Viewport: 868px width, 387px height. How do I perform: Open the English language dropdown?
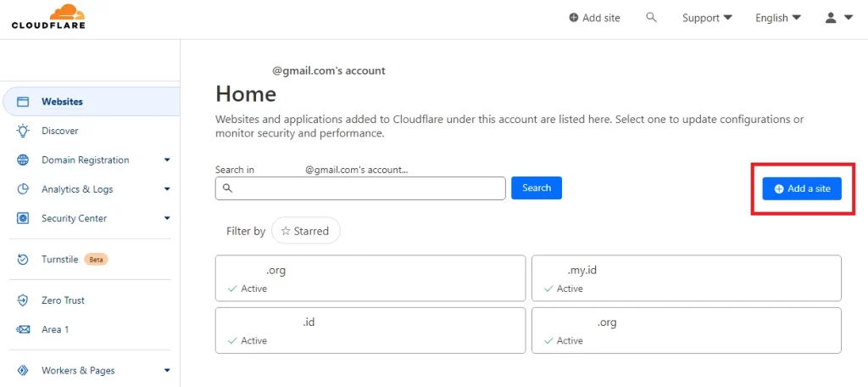coord(778,18)
